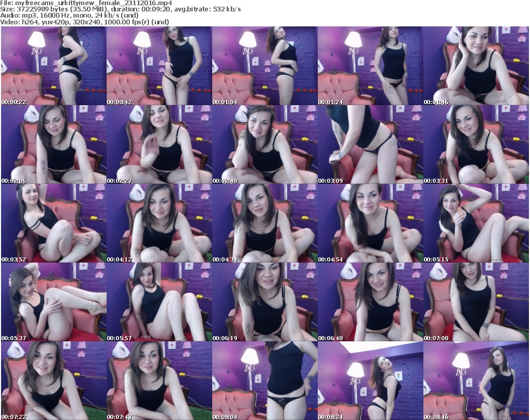This screenshot has height=420, width=530.
Task: Open the thumbnail stamped 00:05:15
Action: [476, 223]
